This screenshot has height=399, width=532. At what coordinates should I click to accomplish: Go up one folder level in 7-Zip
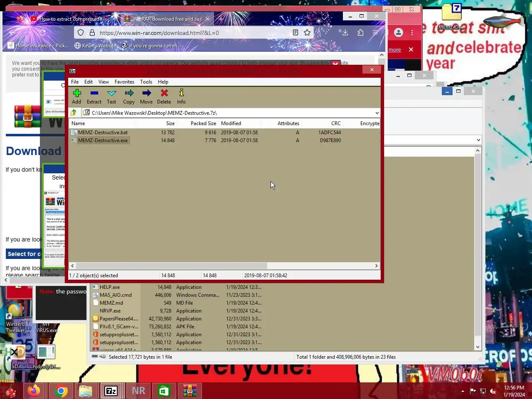(x=74, y=113)
